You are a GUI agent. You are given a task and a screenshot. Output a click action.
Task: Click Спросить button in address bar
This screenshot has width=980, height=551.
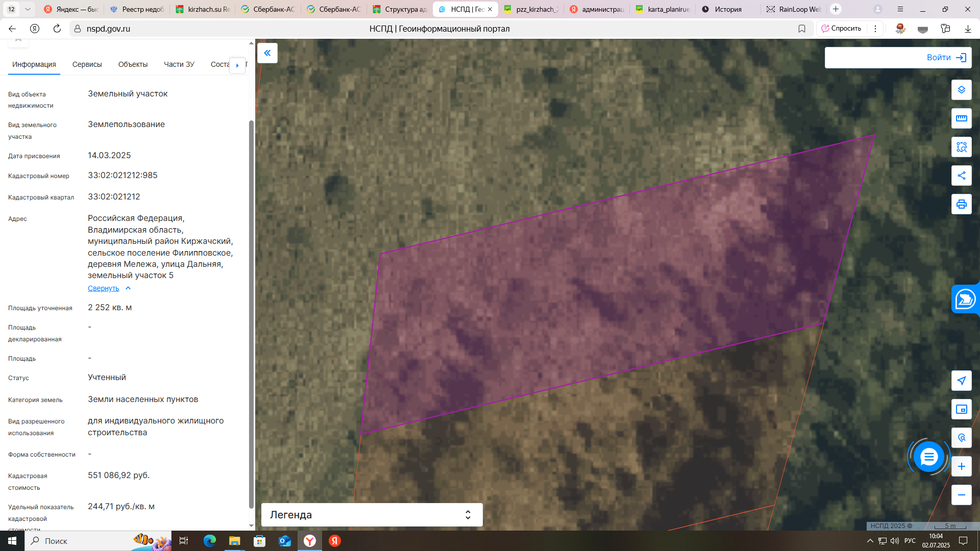click(841, 29)
